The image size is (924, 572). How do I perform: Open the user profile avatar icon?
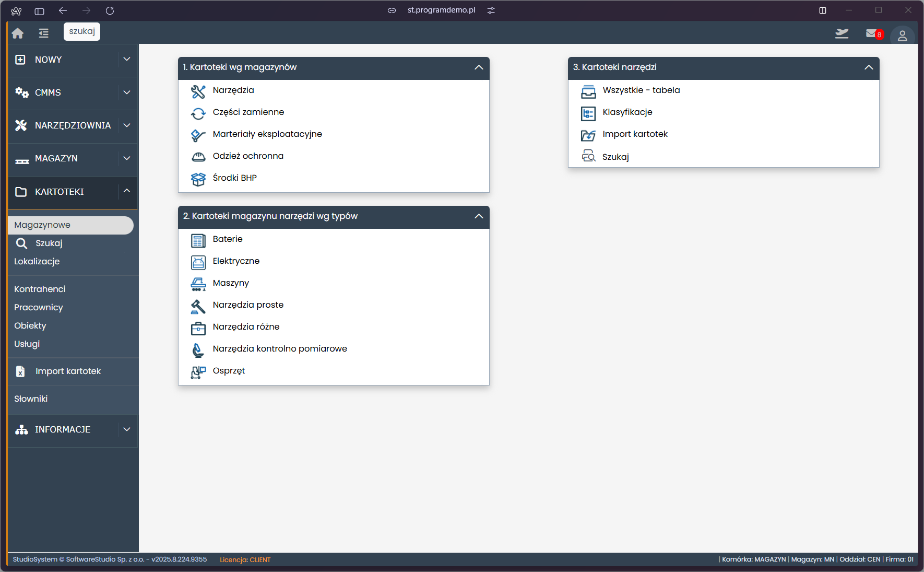click(902, 36)
